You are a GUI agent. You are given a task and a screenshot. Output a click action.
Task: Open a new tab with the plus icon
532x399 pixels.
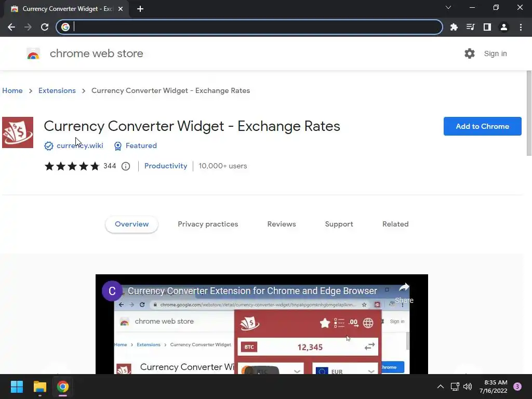(140, 9)
